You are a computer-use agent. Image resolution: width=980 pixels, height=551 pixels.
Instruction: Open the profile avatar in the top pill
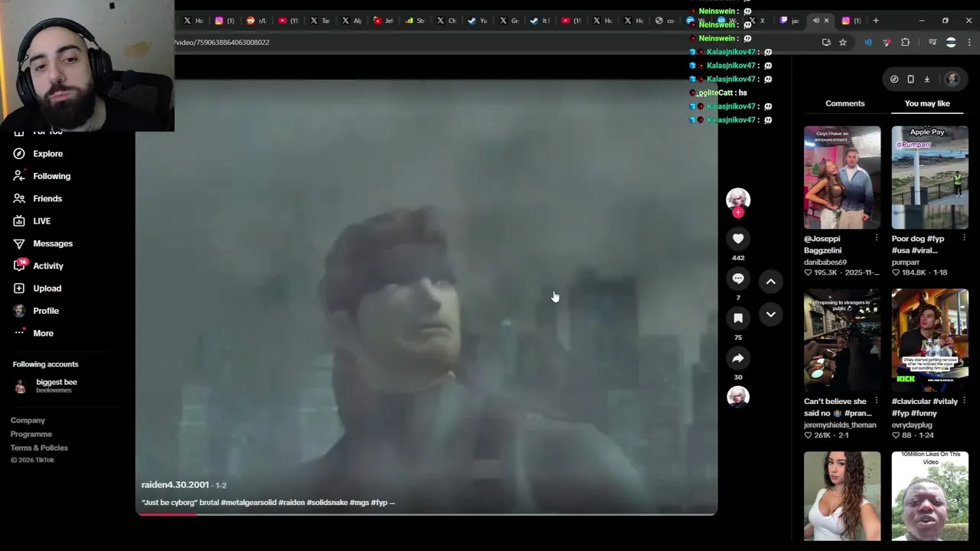pyautogui.click(x=952, y=79)
